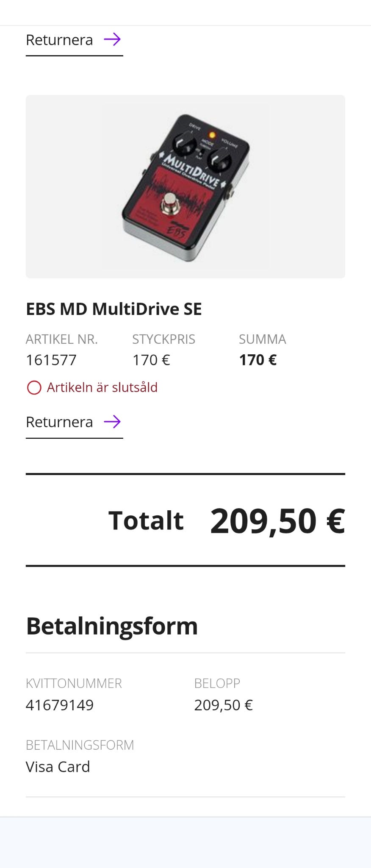Click Returnera below the sold-out notice
Image resolution: width=371 pixels, height=868 pixels.
(x=59, y=422)
